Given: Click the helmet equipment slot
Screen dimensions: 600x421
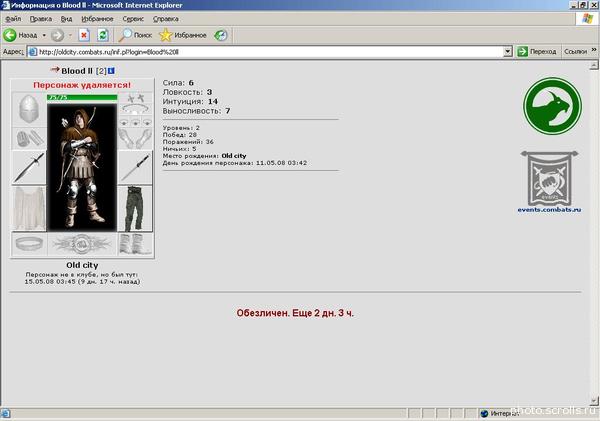Looking at the screenshot, I should pyautogui.click(x=29, y=109).
